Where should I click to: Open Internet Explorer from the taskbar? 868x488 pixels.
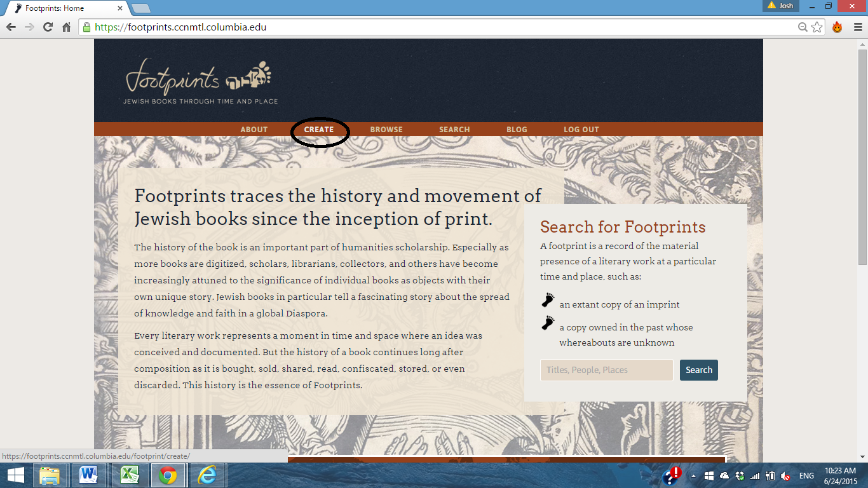point(207,475)
